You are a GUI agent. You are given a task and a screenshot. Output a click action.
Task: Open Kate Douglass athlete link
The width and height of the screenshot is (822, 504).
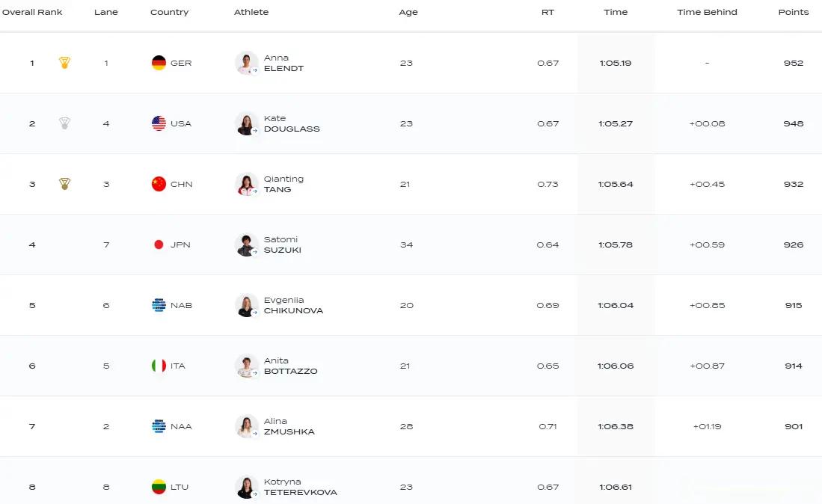click(x=292, y=123)
